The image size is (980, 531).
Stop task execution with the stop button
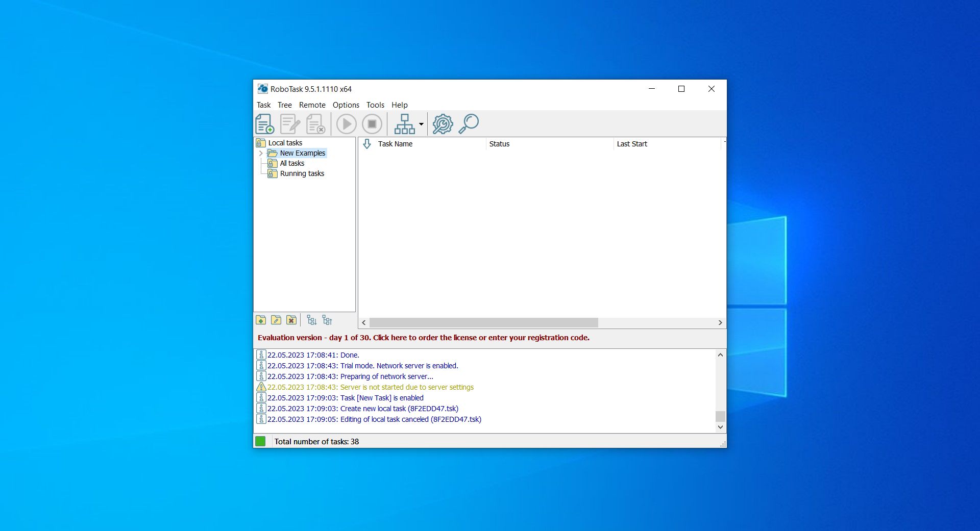click(372, 123)
